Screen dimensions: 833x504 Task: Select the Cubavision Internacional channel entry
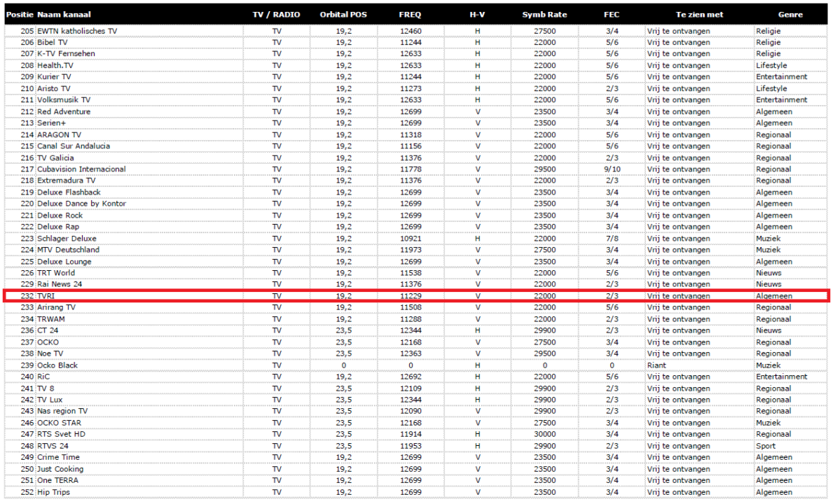pos(81,169)
